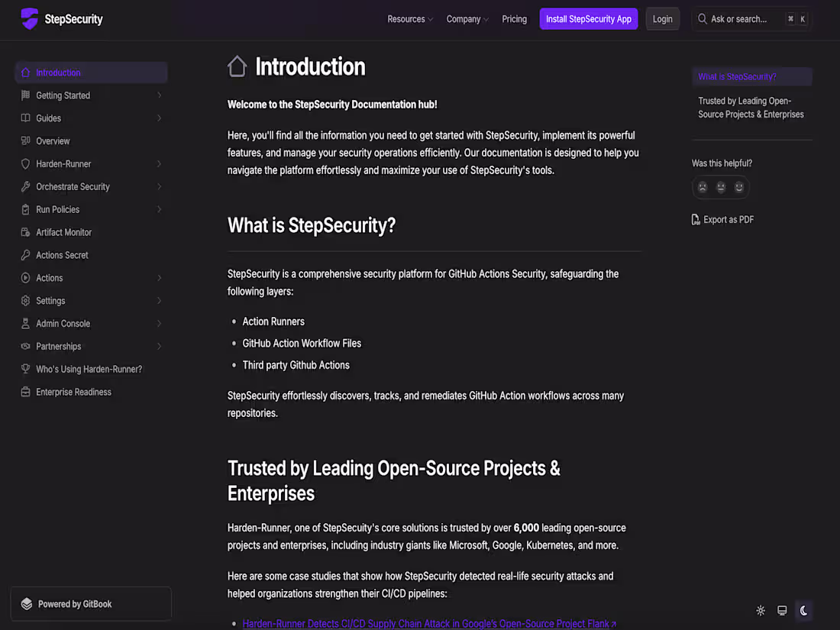Select the Enterprise Readiness sidebar icon
Image resolution: width=840 pixels, height=630 pixels.
26,392
